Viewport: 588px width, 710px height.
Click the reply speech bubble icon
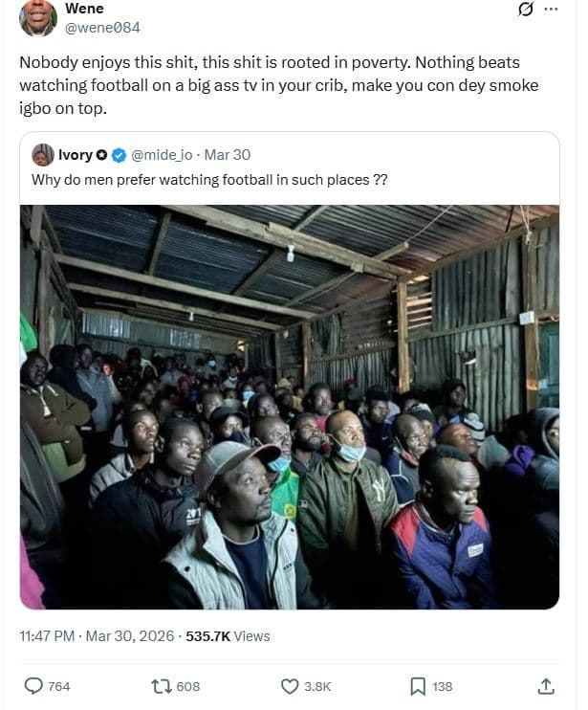pyautogui.click(x=33, y=686)
